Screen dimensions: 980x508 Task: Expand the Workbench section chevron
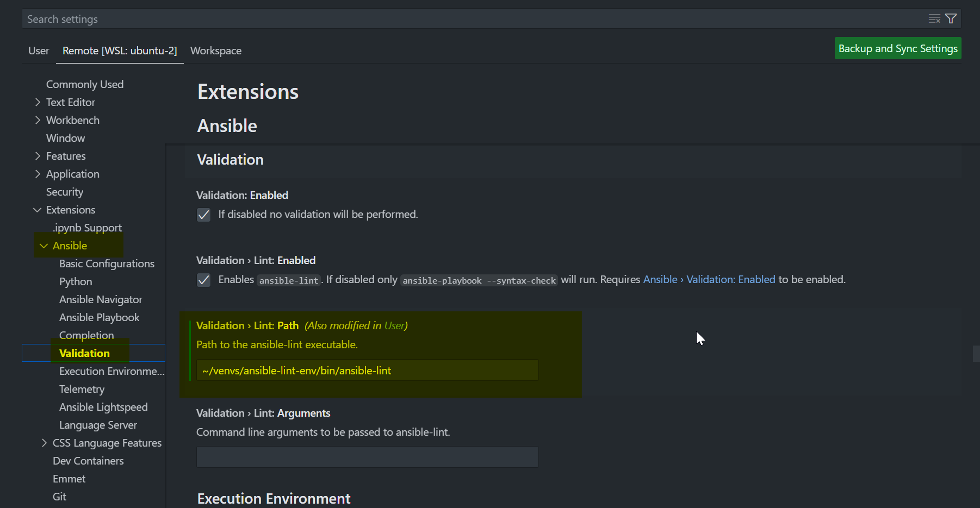point(38,120)
